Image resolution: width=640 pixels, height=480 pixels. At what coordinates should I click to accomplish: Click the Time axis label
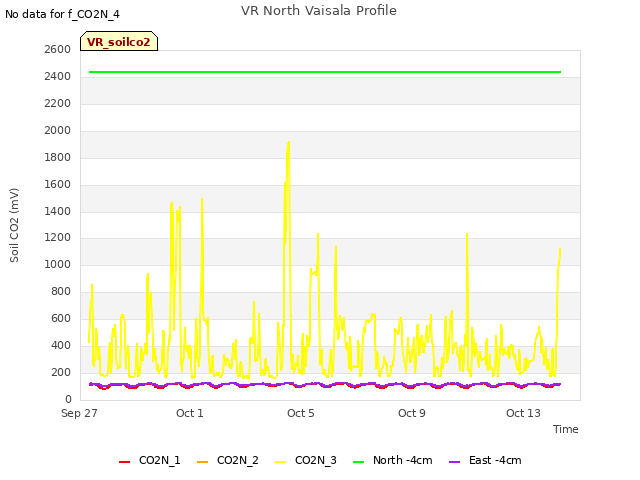pyautogui.click(x=566, y=429)
